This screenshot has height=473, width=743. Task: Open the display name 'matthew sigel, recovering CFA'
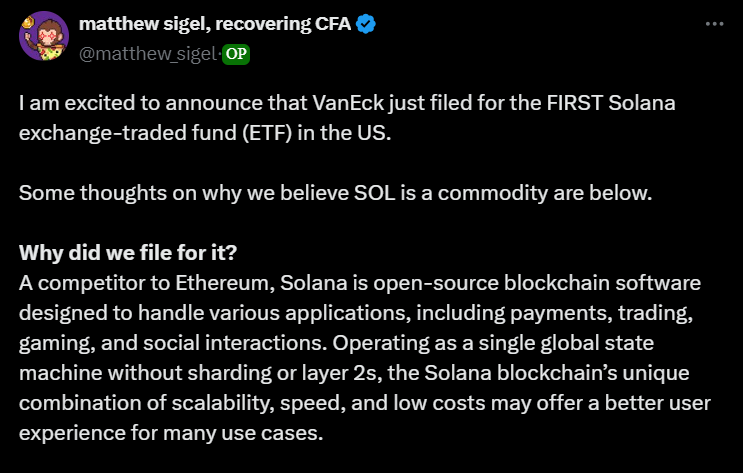(215, 24)
